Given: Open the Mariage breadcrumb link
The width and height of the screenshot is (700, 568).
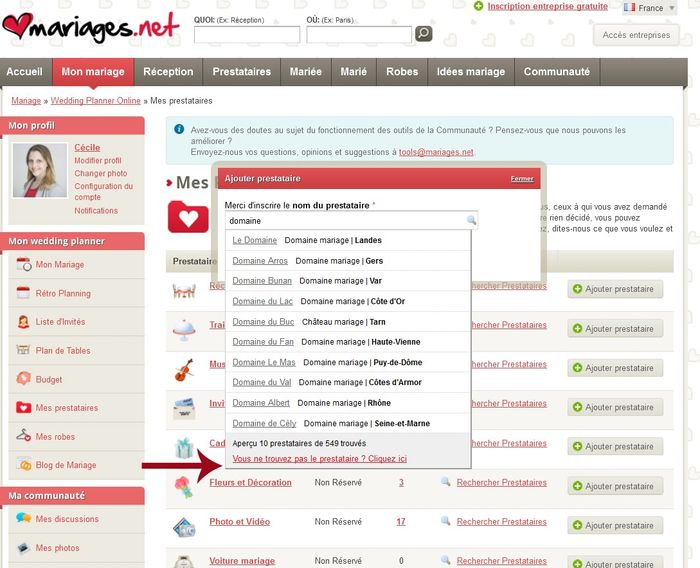Looking at the screenshot, I should pyautogui.click(x=26, y=100).
